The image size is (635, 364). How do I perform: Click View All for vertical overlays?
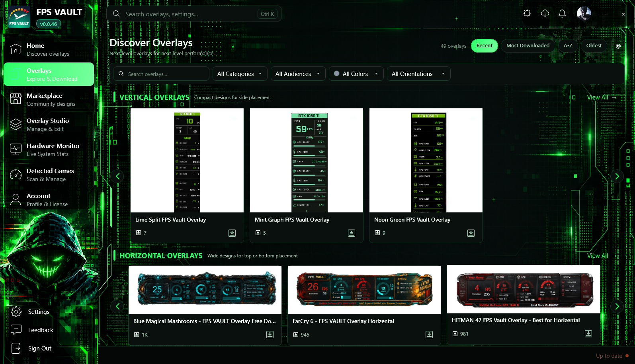[x=601, y=97]
